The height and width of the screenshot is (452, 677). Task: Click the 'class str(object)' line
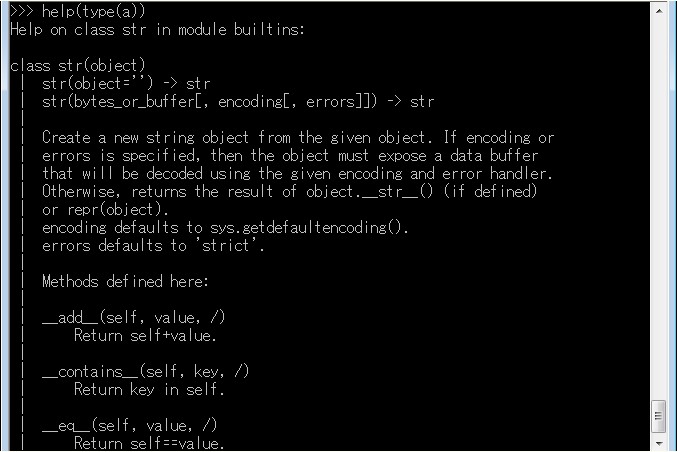tap(78, 66)
